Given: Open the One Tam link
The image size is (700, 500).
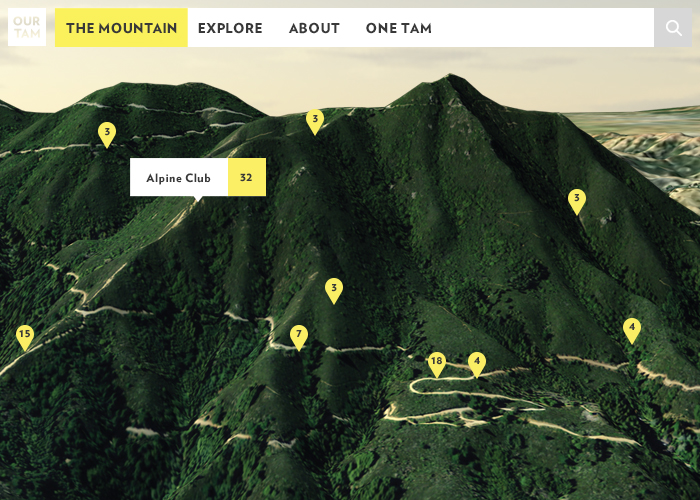Looking at the screenshot, I should (398, 28).
